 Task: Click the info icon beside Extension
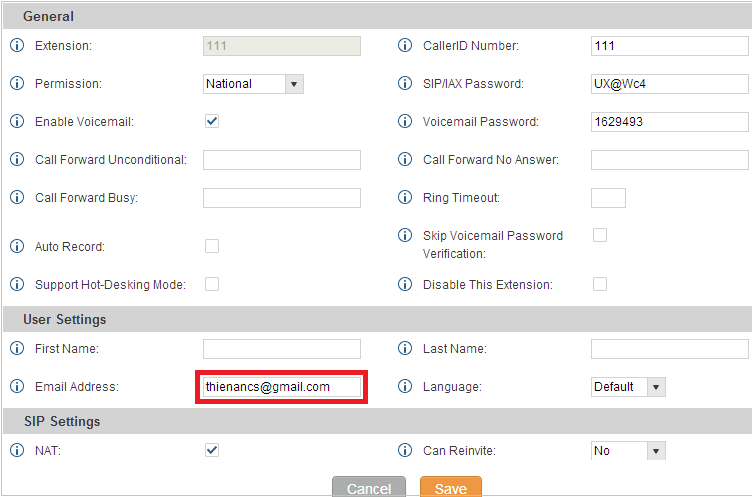17,46
